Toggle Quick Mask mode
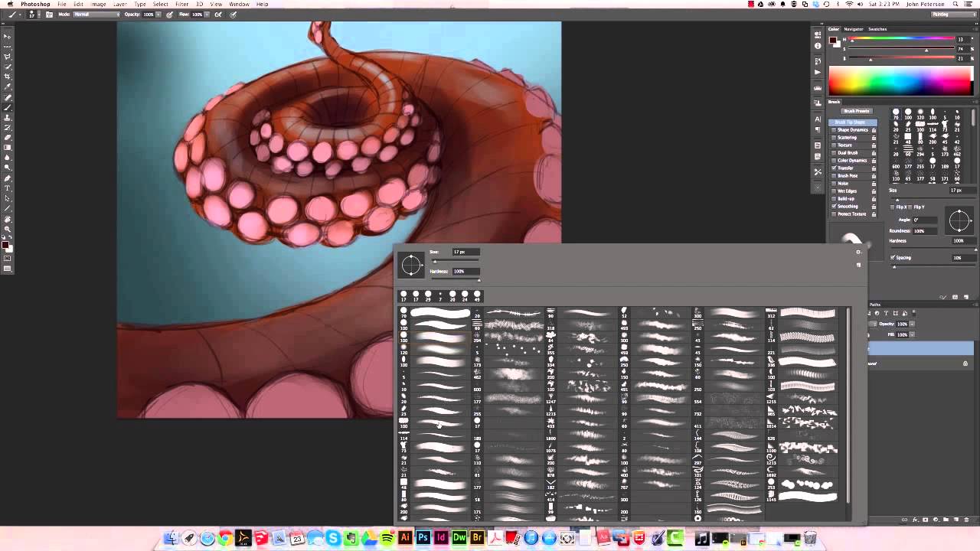 point(8,259)
